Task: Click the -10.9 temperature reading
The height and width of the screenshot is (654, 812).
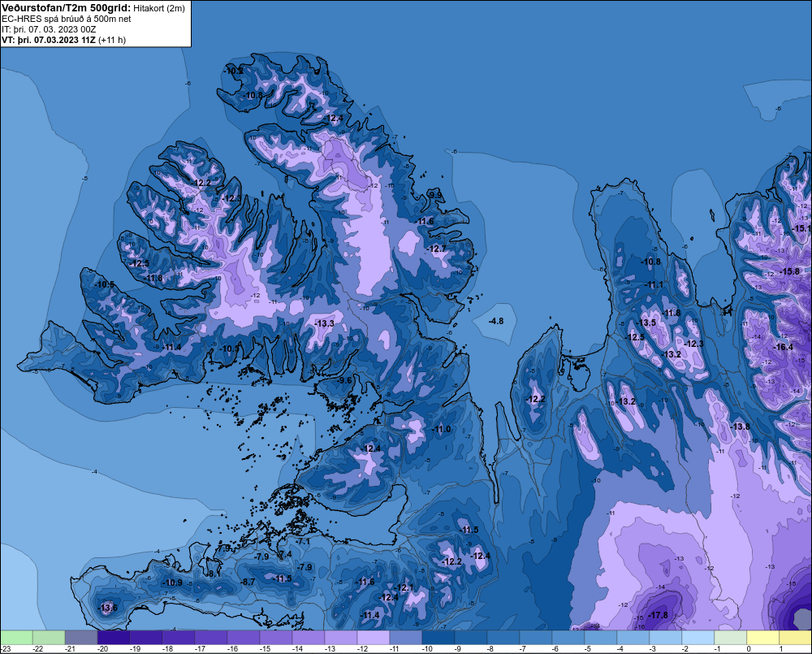Action: 172,583
